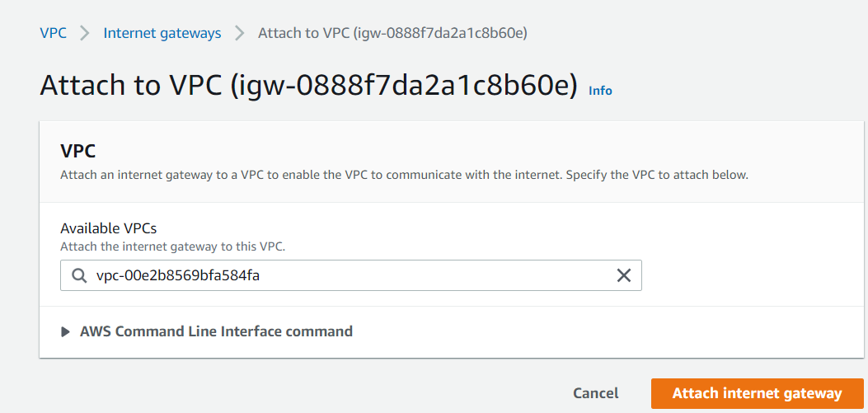Click the breadcrumb chevron right after VPC
This screenshot has height=413, width=868.
(84, 34)
